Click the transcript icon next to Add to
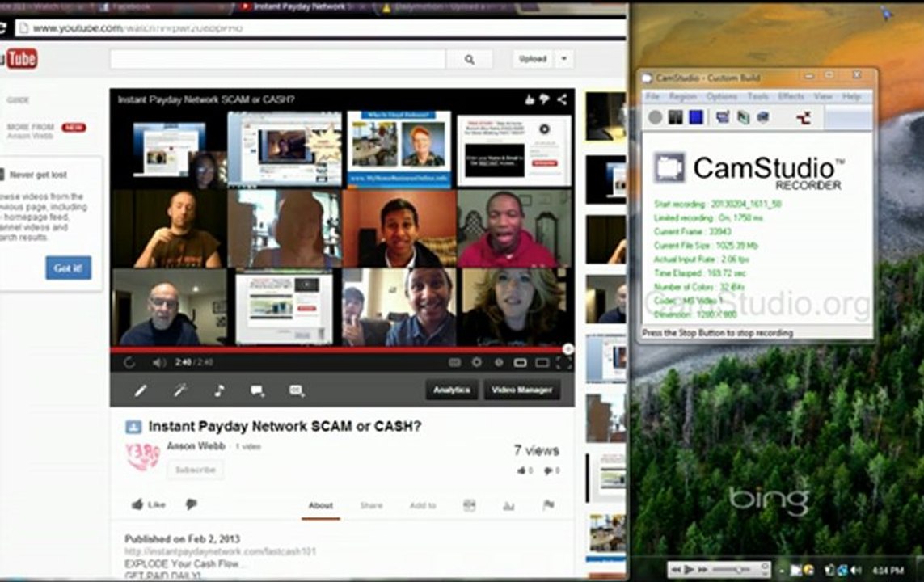 coord(469,505)
